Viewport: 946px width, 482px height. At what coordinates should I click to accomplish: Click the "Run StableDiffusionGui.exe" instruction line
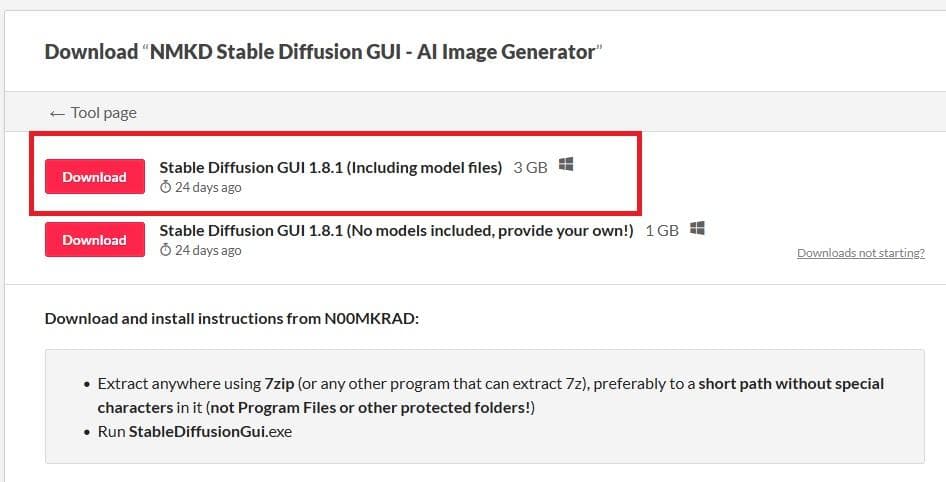coord(195,431)
